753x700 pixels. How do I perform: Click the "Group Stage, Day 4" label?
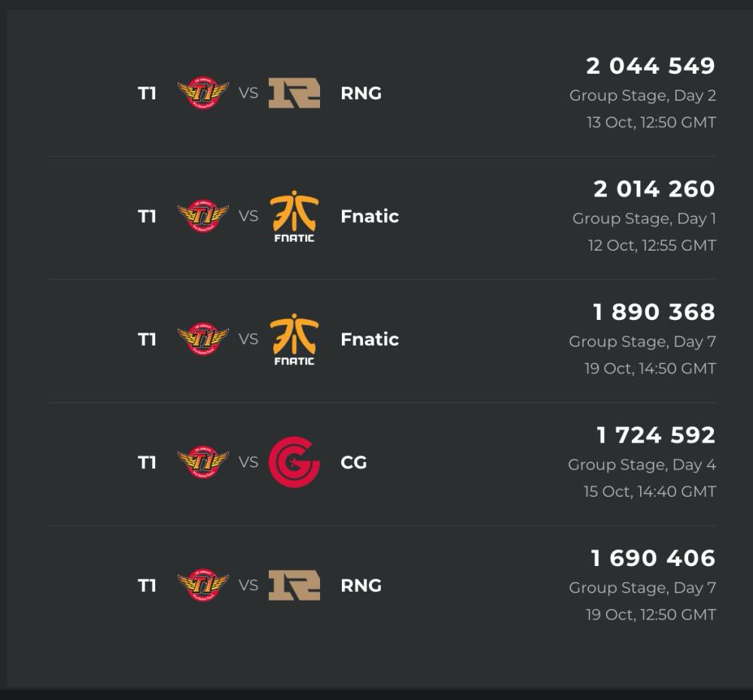click(642, 465)
